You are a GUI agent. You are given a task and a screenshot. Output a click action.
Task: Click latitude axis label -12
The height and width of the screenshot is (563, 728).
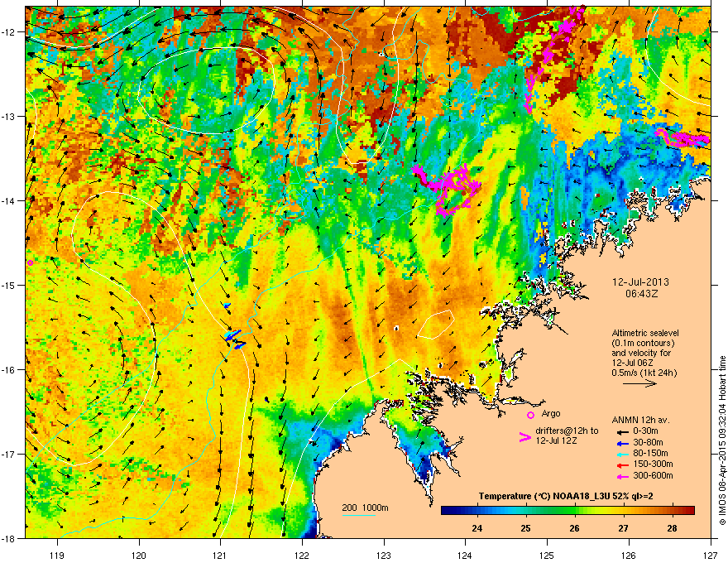coord(9,32)
